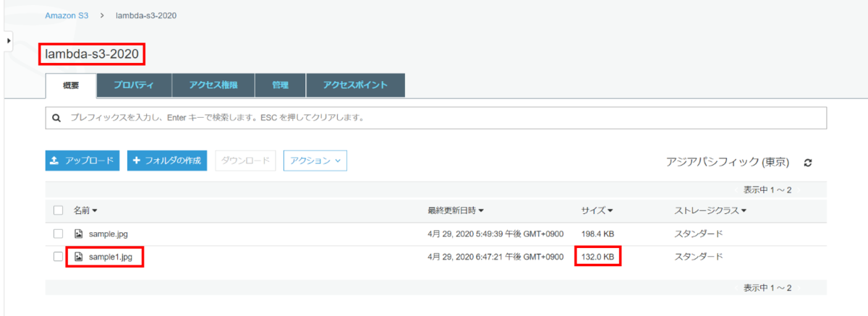The height and width of the screenshot is (316, 868).
Task: Open the sample1.jpg file link
Action: click(x=111, y=257)
